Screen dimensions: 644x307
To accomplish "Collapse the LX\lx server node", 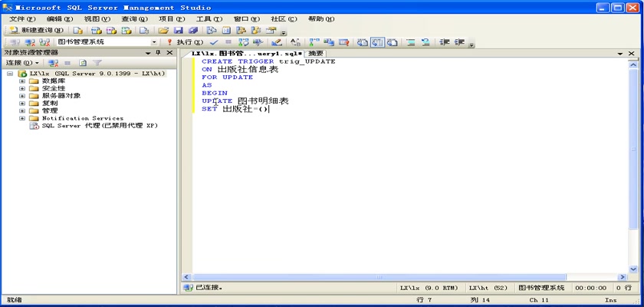I will [10, 74].
